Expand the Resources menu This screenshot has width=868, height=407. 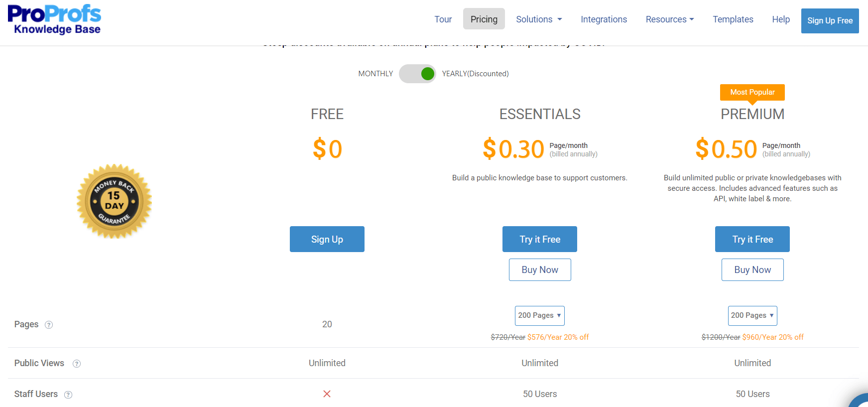point(670,19)
